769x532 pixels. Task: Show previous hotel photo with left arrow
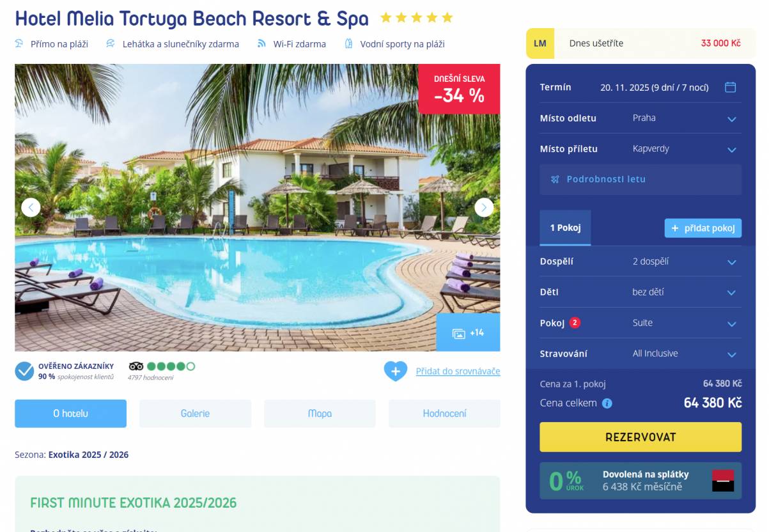pos(31,207)
